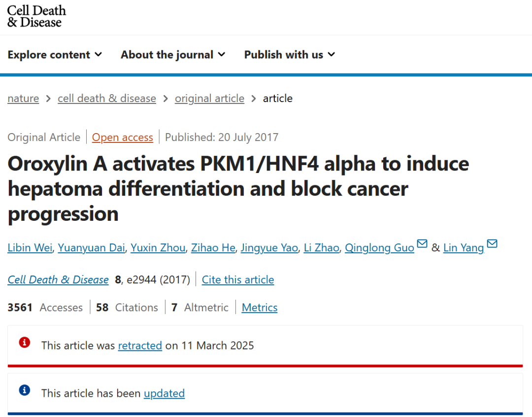This screenshot has width=532, height=417.
Task: Follow the retracted notice link
Action: point(140,346)
